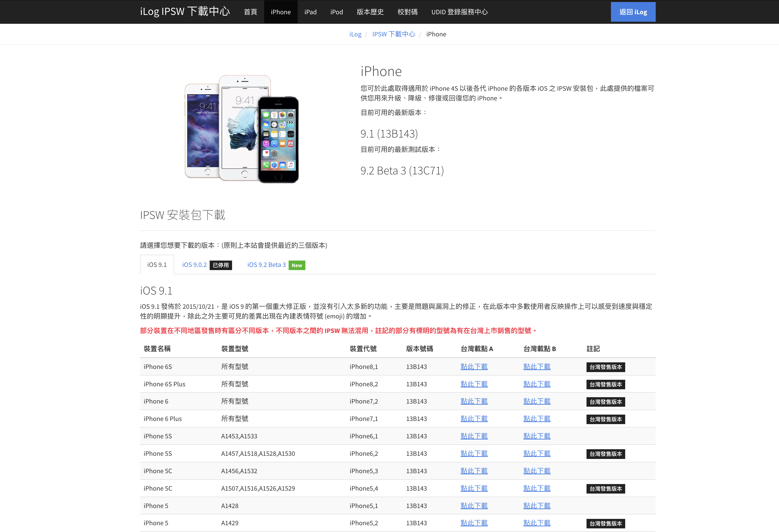The image size is (779, 532).
Task: Click the red IPSW warning notice text
Action: 339,330
